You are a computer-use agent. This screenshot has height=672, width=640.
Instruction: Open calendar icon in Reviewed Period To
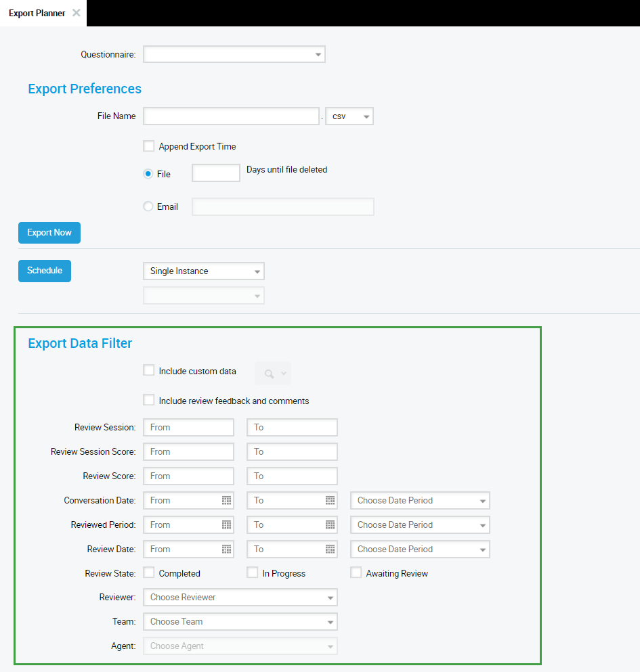[330, 525]
